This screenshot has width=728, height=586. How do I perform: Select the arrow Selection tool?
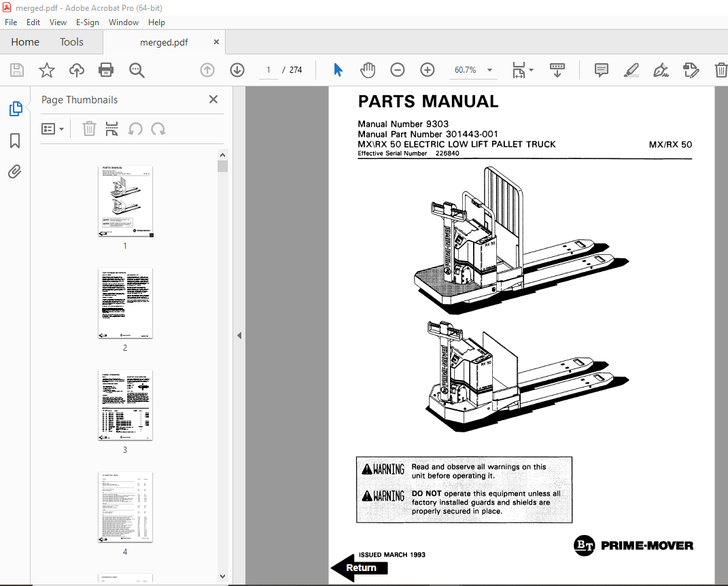click(x=338, y=70)
